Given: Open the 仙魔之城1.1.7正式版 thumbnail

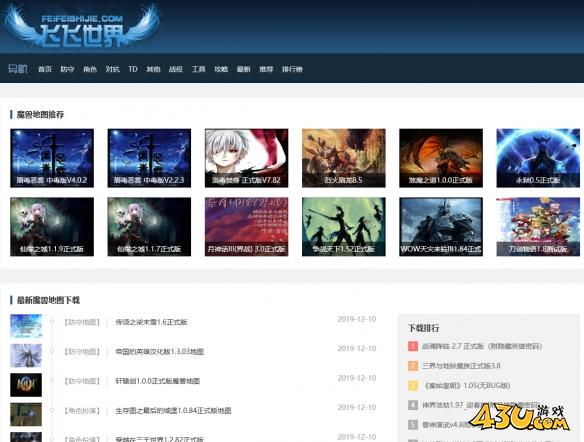Looking at the screenshot, I should point(149,226).
